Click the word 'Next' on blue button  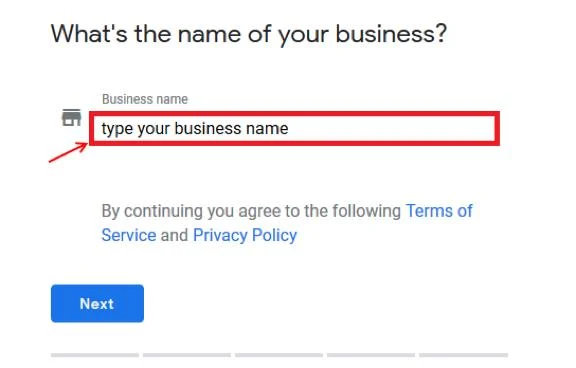click(x=97, y=304)
